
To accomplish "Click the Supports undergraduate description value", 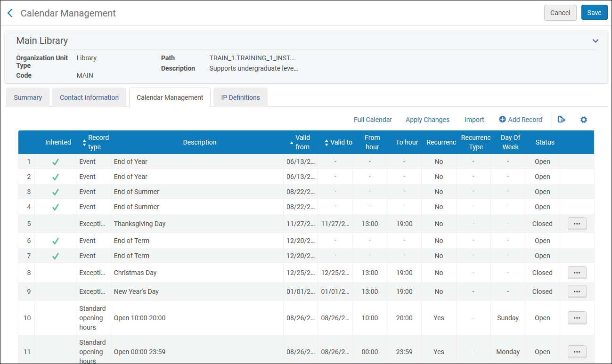I will pyautogui.click(x=254, y=68).
